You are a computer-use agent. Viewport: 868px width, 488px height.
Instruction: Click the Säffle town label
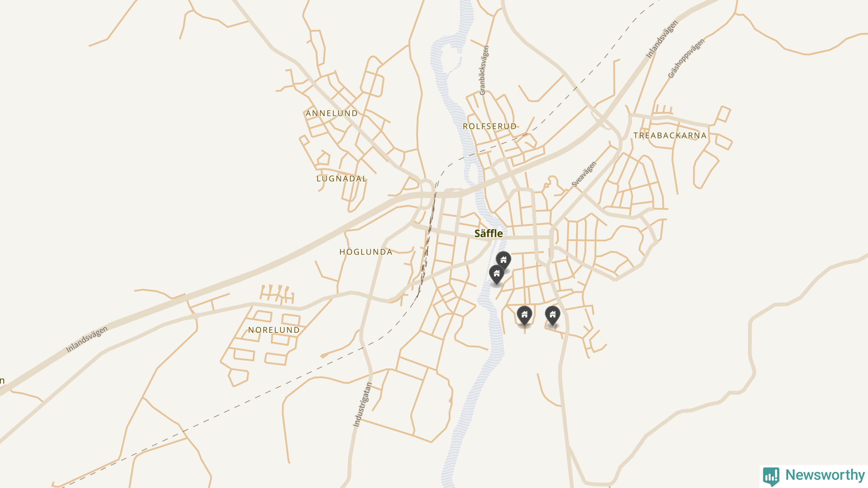point(489,233)
